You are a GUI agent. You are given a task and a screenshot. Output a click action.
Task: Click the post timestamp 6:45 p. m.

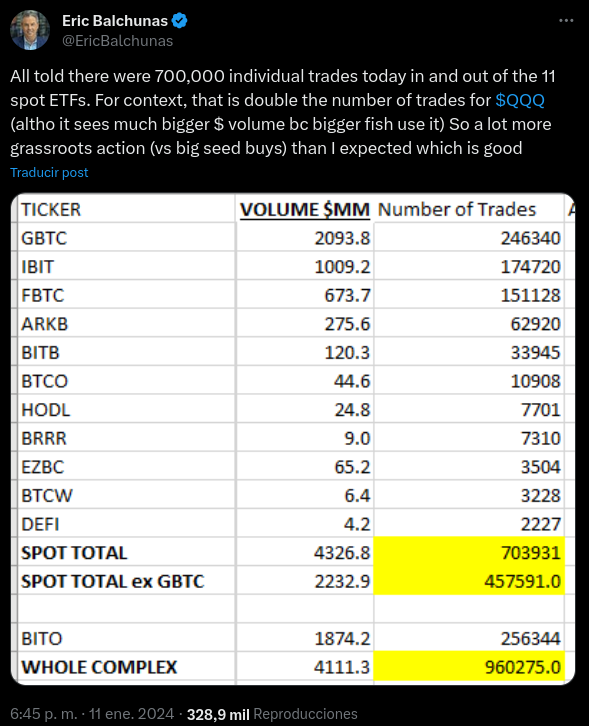(x=44, y=714)
